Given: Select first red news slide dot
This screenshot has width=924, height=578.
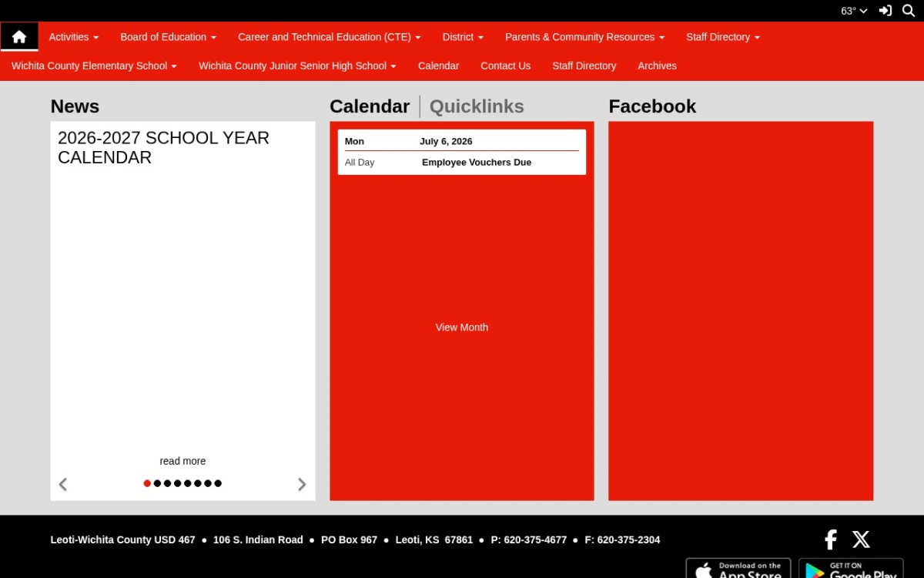Looking at the screenshot, I should pyautogui.click(x=147, y=483).
